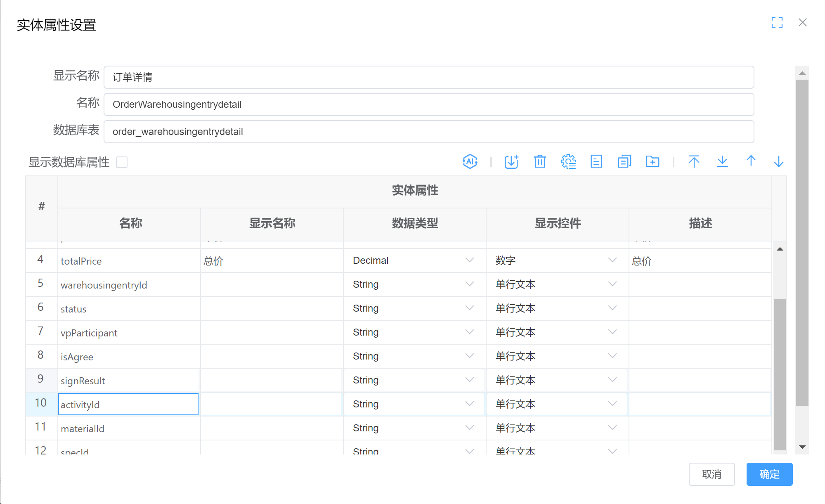The image size is (825, 504).
Task: Click the 确定 confirm button
Action: (769, 474)
